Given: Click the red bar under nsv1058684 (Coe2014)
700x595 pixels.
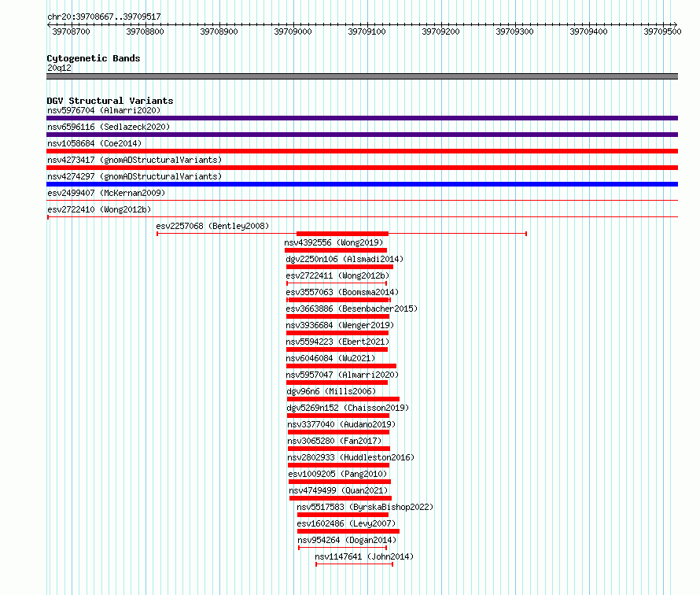Looking at the screenshot, I should [362, 151].
